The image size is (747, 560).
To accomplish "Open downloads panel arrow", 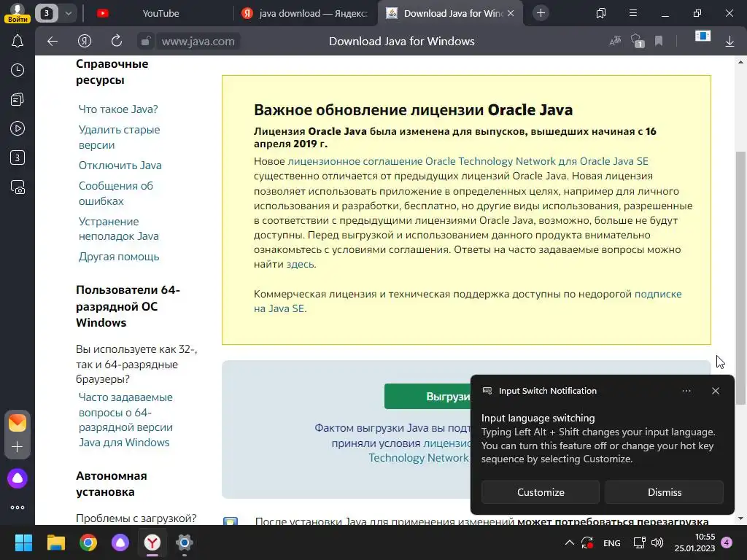I will [x=729, y=42].
